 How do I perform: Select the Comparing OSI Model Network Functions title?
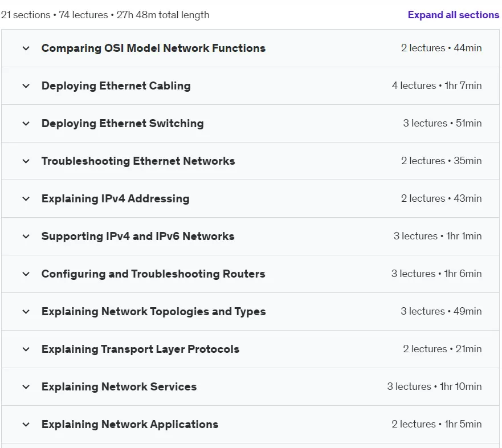coord(153,48)
